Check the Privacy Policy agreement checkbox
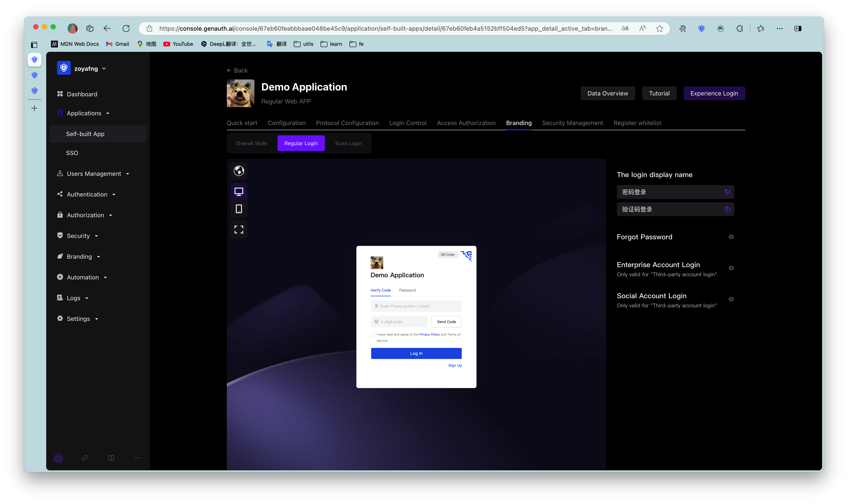Screen dimensions: 848x504 [x=373, y=334]
